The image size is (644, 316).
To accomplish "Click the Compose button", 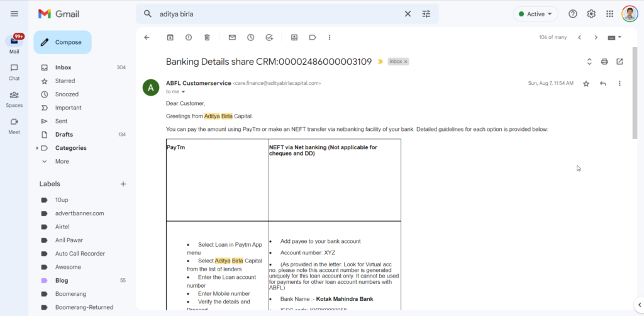I will coord(62,42).
